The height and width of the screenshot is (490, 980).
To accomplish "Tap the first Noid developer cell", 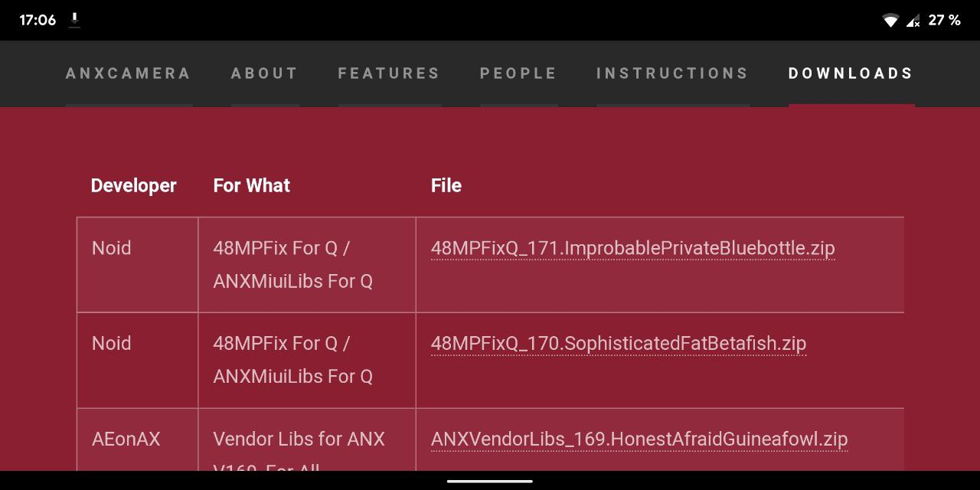I will pos(112,248).
